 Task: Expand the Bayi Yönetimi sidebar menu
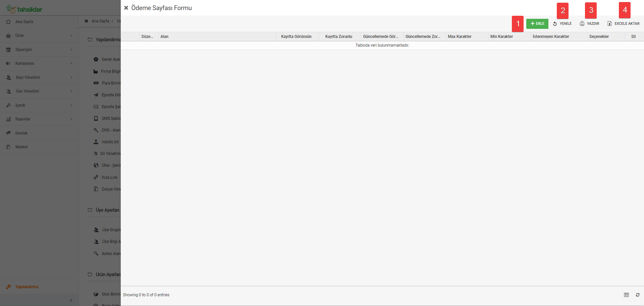tap(39, 78)
